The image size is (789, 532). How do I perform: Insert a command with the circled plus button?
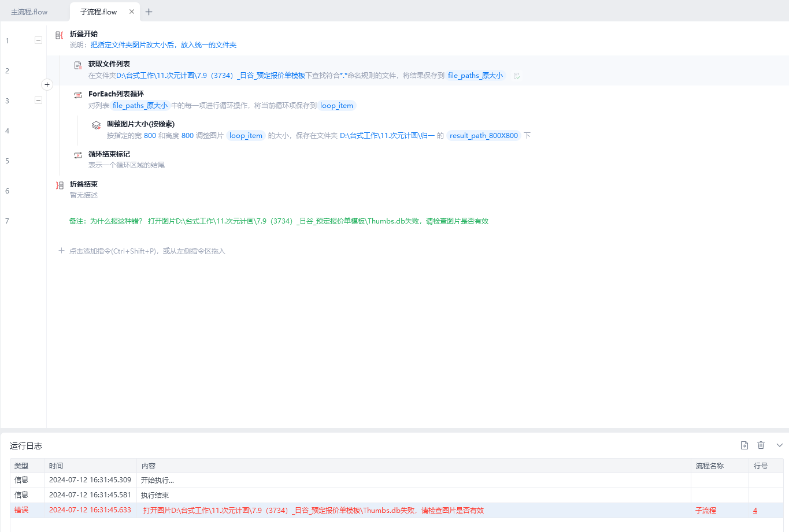coord(47,84)
